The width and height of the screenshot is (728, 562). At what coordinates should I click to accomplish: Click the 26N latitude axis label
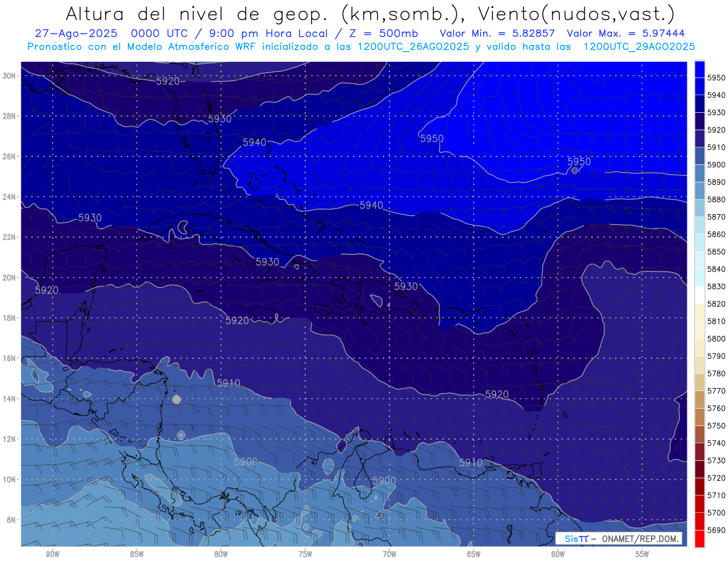10,156
